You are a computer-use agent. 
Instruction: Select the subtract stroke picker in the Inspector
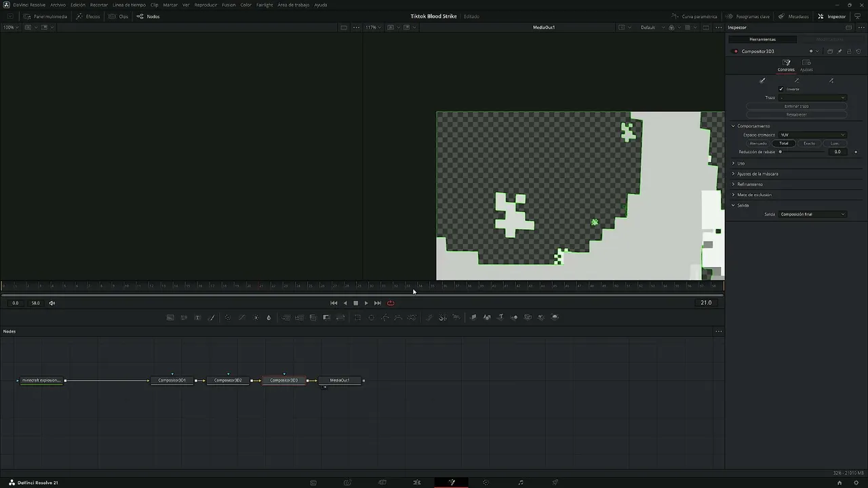click(797, 81)
